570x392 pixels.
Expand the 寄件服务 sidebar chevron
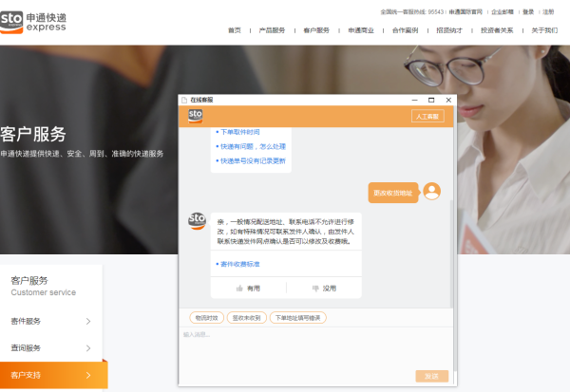point(88,321)
